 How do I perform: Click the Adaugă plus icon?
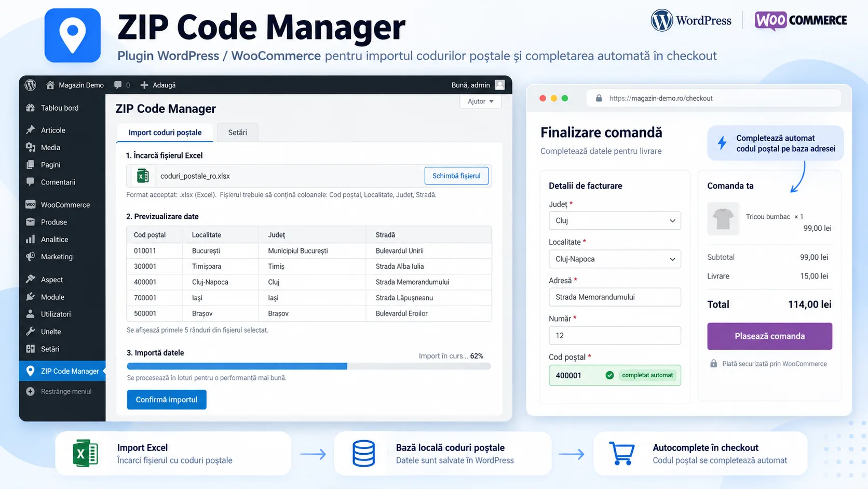coord(144,85)
